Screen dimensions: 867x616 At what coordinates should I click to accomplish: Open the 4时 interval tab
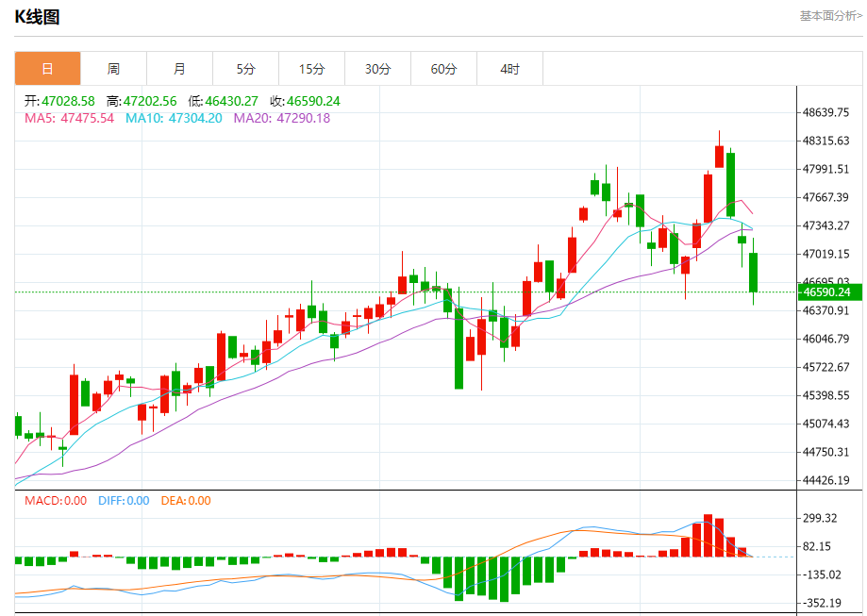tap(509, 69)
